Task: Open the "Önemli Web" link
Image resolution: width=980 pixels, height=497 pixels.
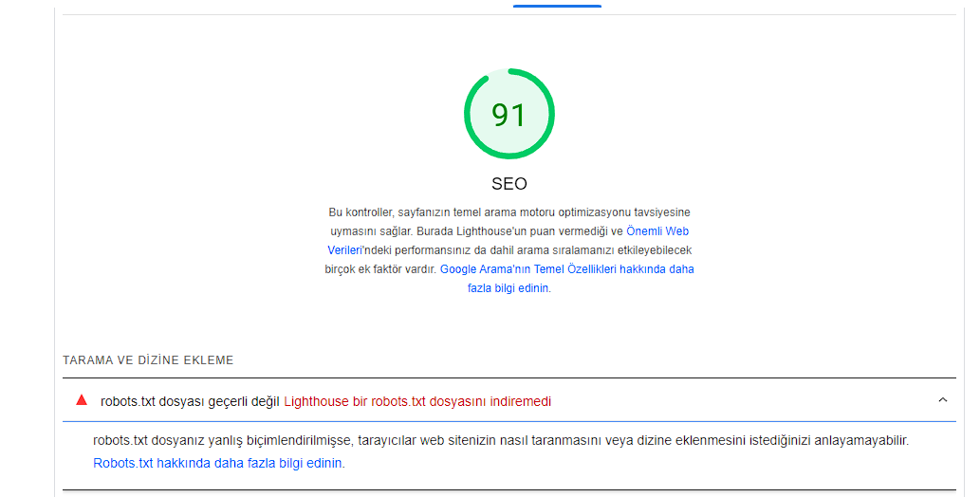Action: pyautogui.click(x=656, y=231)
